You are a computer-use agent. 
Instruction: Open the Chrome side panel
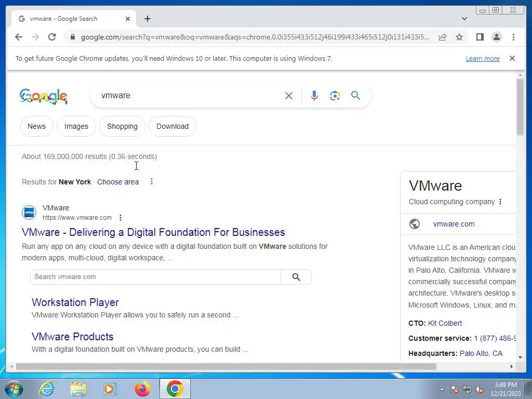[480, 37]
